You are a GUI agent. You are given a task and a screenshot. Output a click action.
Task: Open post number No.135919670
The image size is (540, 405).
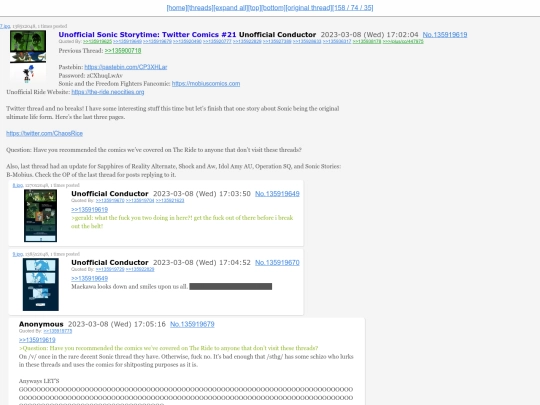[277, 263]
